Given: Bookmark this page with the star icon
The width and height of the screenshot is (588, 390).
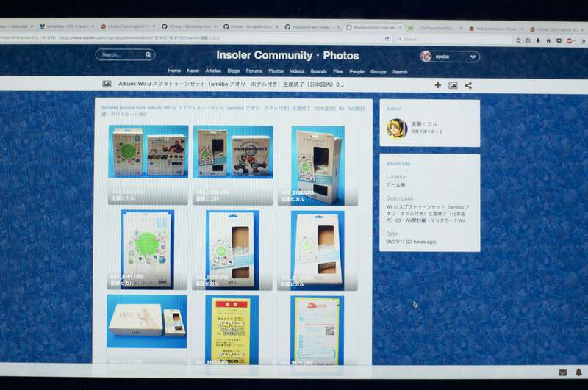Looking at the screenshot, I should pos(519,40).
